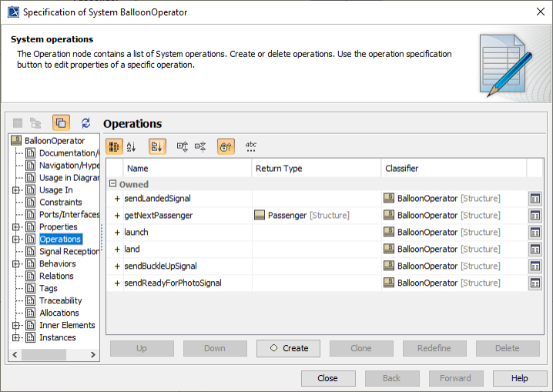Toggle the highlighted expand mode icon
The height and width of the screenshot is (392, 553).
pyautogui.click(x=61, y=123)
